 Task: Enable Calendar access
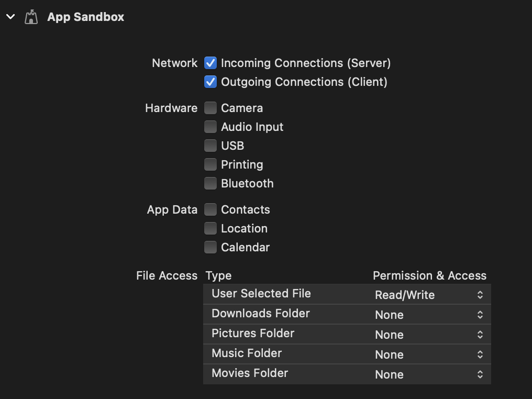coord(210,247)
